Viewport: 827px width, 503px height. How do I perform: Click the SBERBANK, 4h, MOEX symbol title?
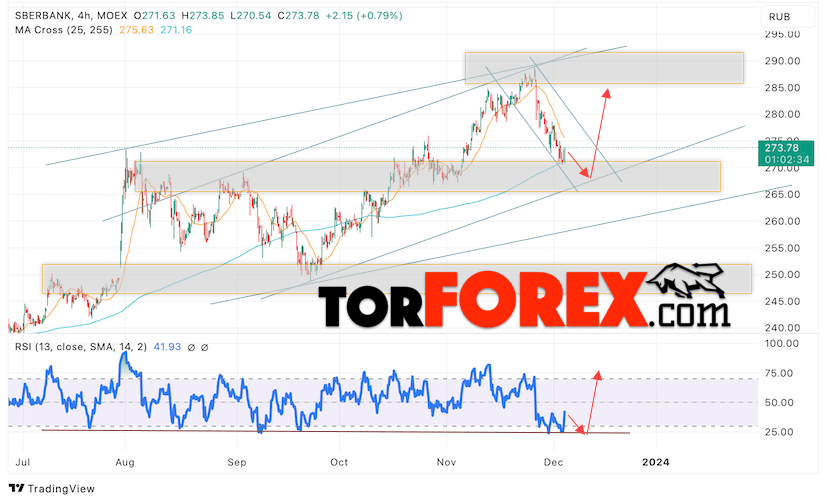pyautogui.click(x=71, y=16)
